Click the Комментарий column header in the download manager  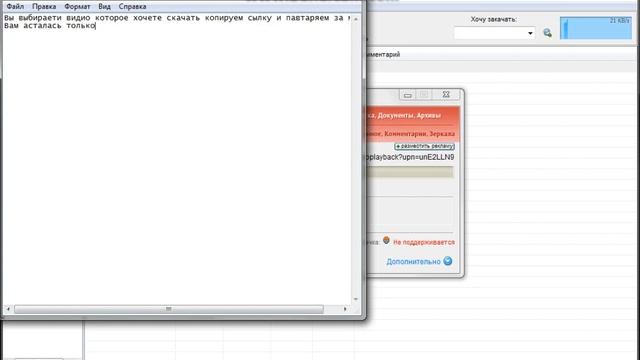tap(383, 54)
